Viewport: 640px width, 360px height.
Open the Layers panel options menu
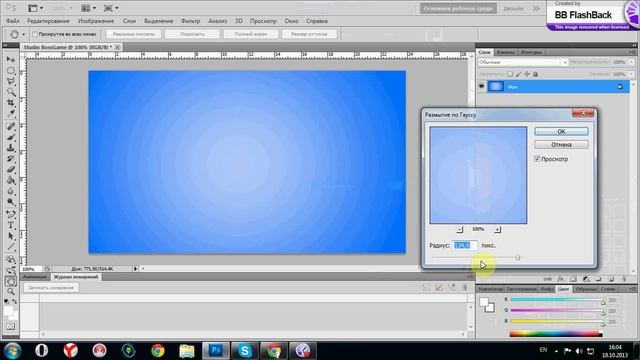point(632,52)
